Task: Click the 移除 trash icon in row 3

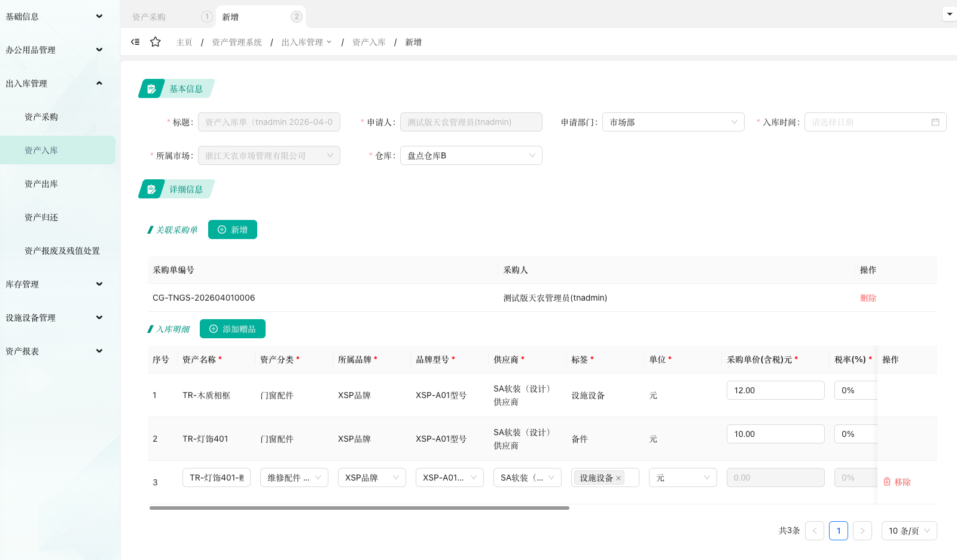Action: (x=887, y=482)
